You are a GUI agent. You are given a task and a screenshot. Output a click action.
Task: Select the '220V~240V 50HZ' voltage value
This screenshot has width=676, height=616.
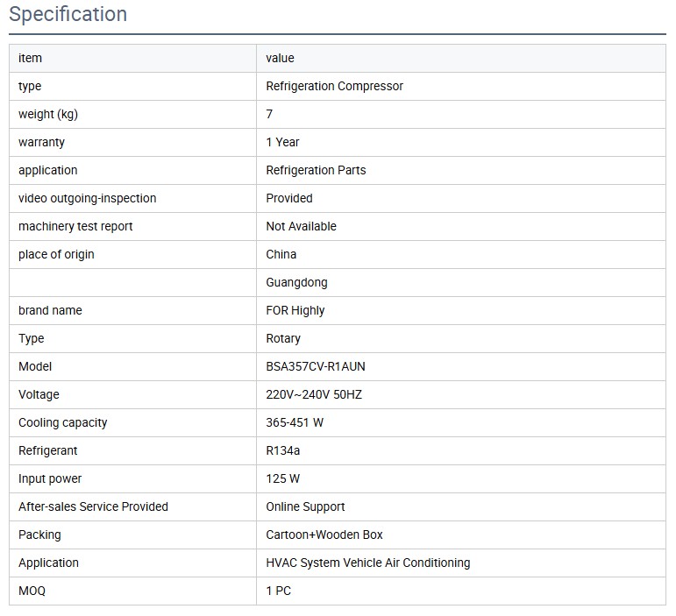point(314,394)
